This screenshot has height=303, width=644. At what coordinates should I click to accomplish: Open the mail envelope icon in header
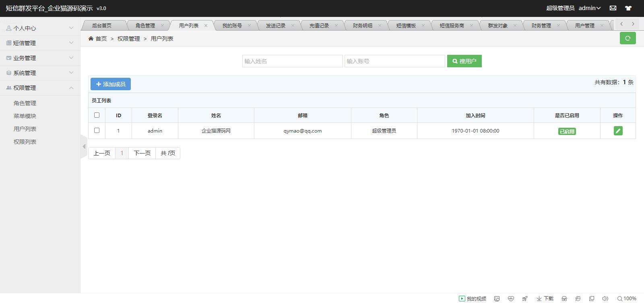613,8
